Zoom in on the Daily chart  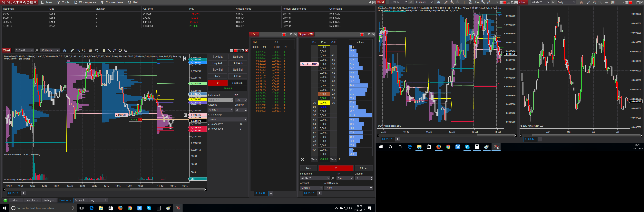pyautogui.click(x=594, y=2)
